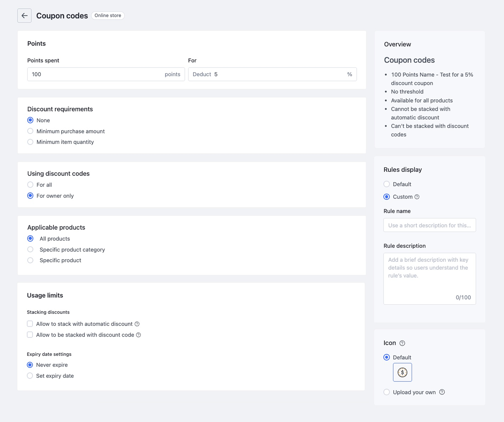Check Allow to be stacked with discount code
504x422 pixels.
click(30, 335)
